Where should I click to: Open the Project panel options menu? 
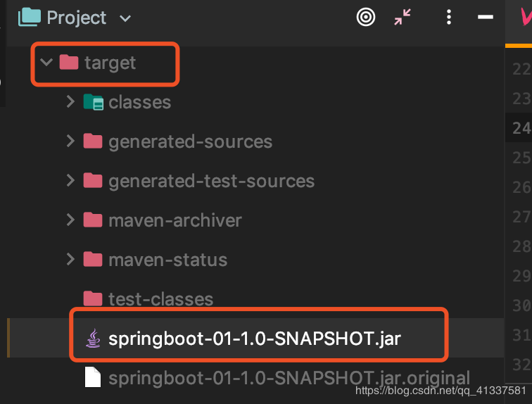point(449,18)
